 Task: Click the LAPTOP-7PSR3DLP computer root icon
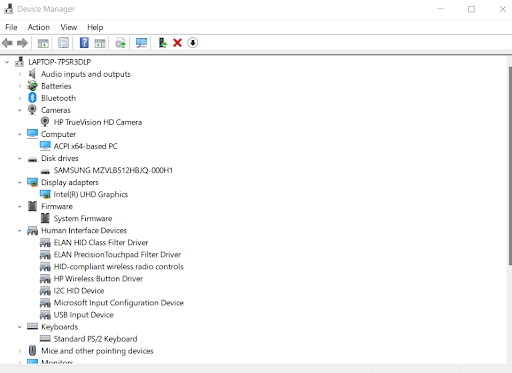[20, 62]
